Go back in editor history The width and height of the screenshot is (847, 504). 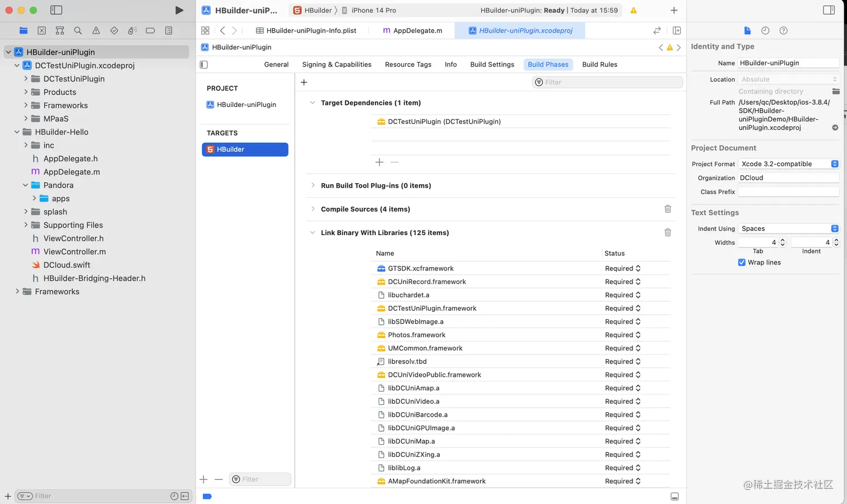click(x=222, y=31)
